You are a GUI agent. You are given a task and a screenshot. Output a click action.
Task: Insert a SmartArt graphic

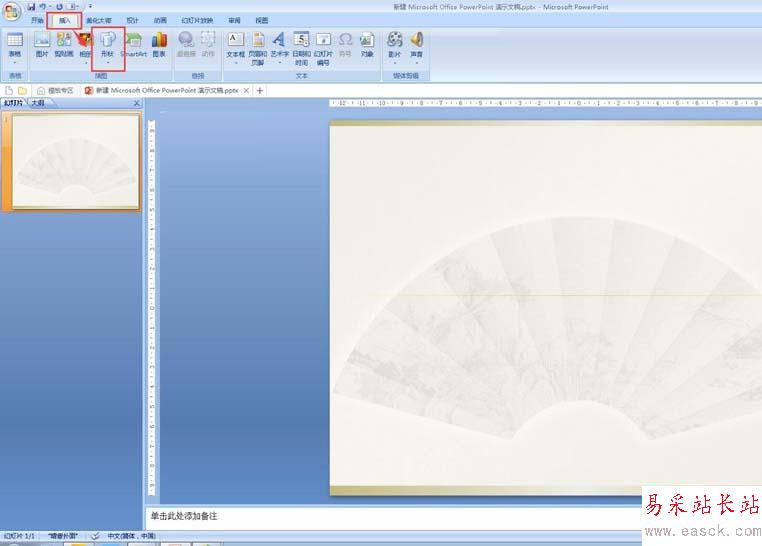(134, 45)
